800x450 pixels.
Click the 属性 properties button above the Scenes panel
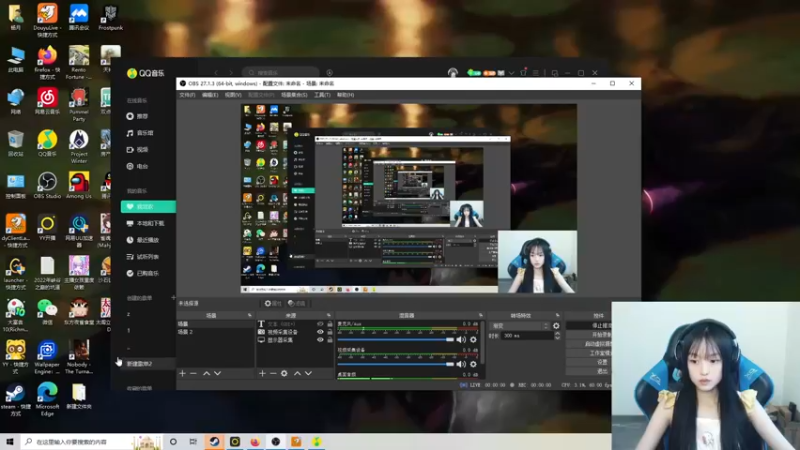(x=273, y=303)
